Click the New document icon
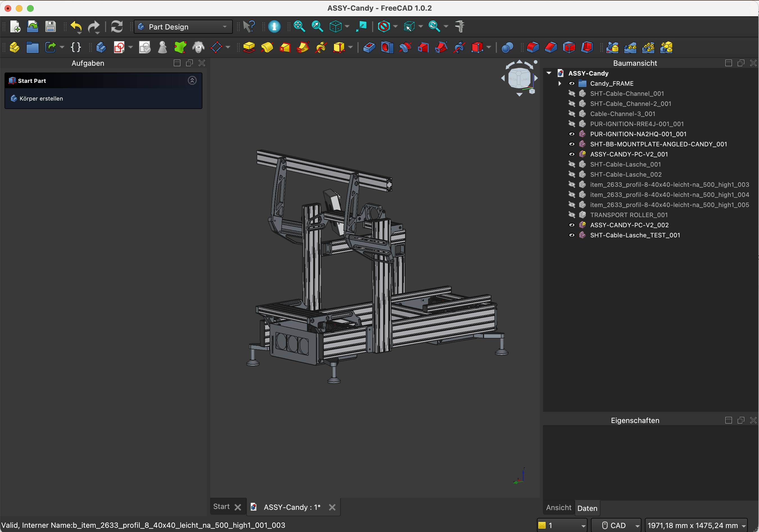 [15, 26]
